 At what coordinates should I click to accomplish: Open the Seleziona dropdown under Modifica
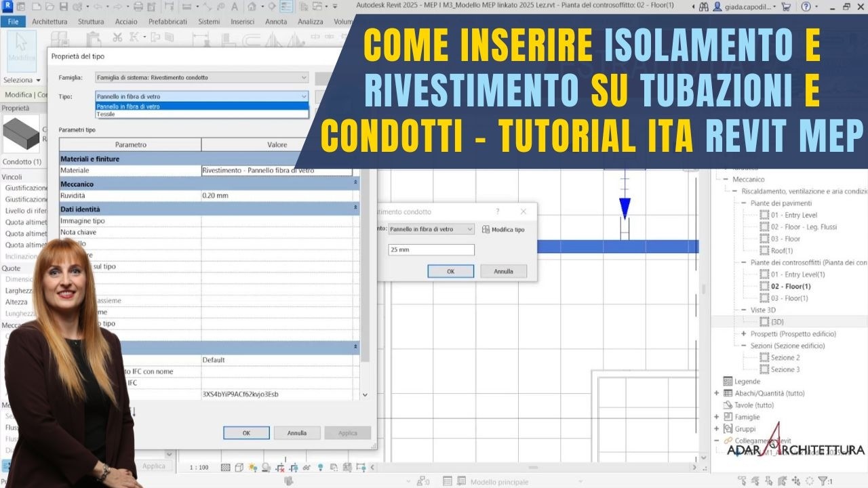coord(20,80)
